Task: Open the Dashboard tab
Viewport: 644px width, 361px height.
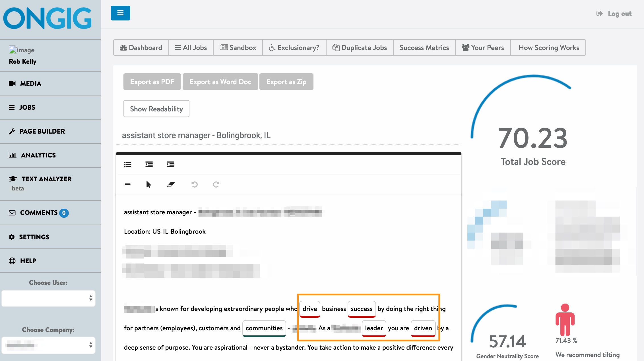Action: tap(141, 47)
